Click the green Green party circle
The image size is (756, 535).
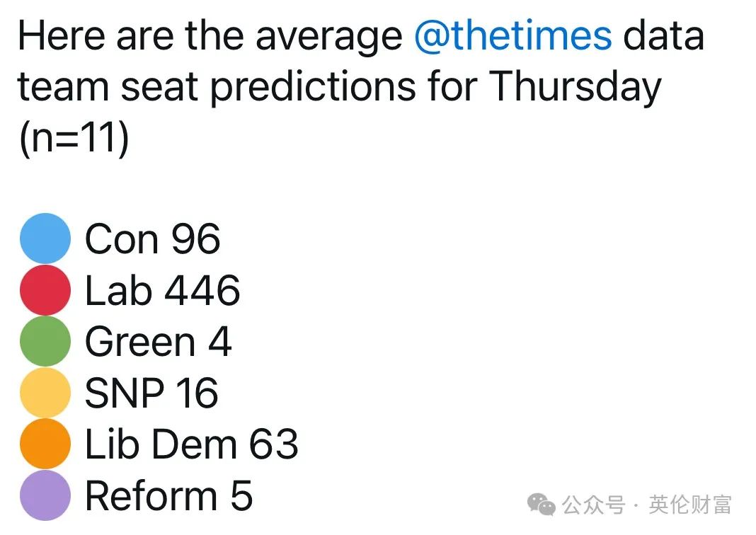coord(45,341)
